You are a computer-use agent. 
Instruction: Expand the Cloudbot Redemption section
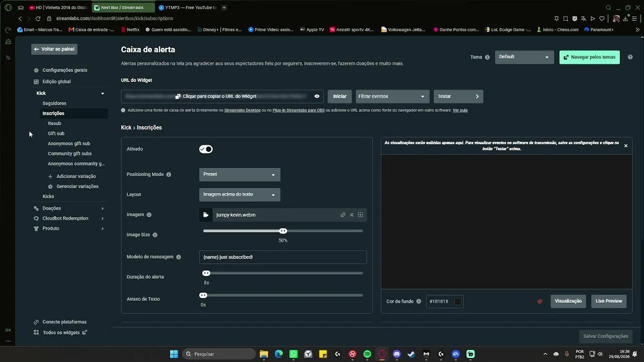[x=103, y=219]
